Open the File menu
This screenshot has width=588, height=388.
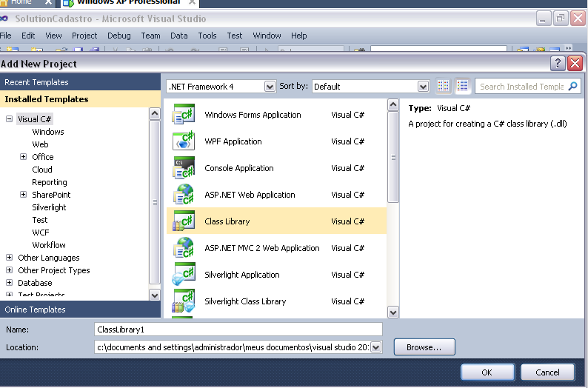5,36
